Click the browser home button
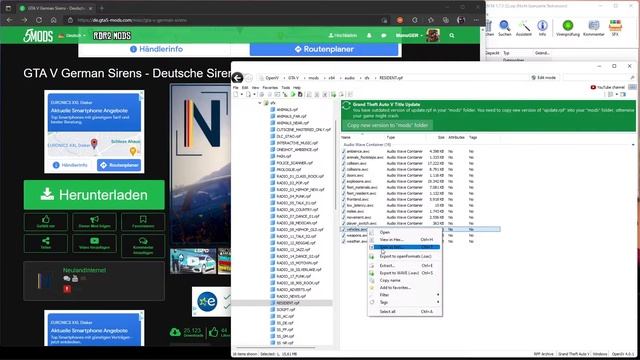This screenshot has height=360, width=640. (x=53, y=20)
